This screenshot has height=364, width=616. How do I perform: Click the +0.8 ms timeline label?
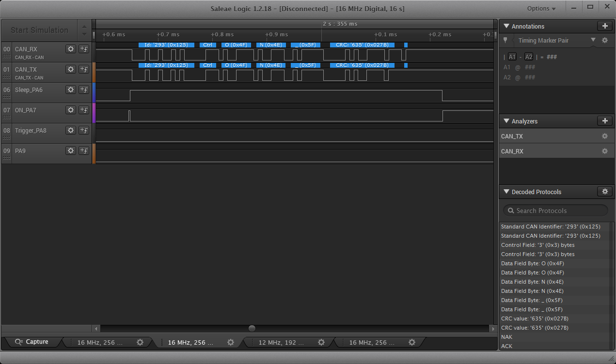[222, 34]
